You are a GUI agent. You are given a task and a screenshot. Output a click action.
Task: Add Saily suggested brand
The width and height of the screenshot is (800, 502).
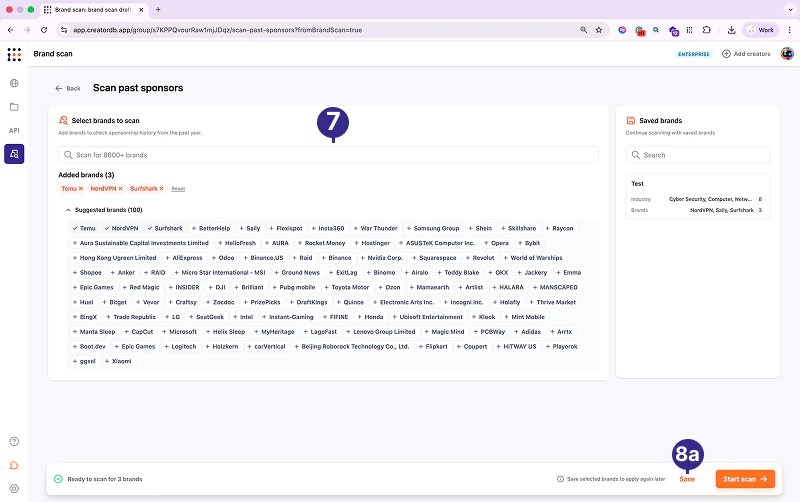pyautogui.click(x=249, y=229)
